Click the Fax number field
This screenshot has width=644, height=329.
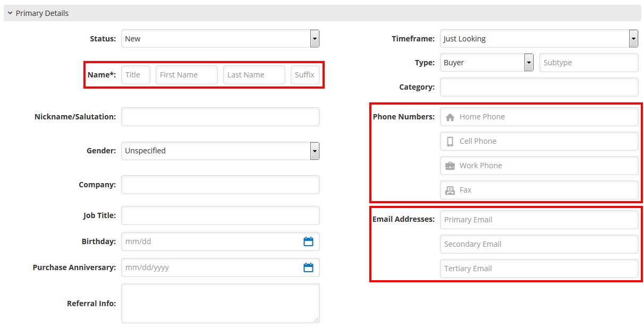tap(539, 190)
